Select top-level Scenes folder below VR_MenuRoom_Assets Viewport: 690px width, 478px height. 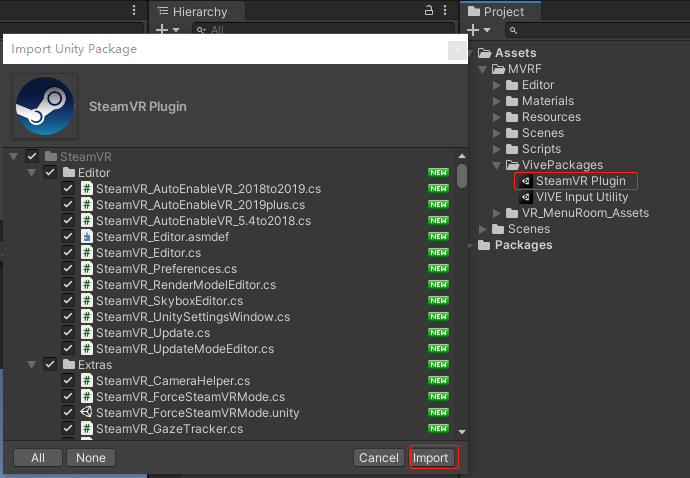click(529, 229)
